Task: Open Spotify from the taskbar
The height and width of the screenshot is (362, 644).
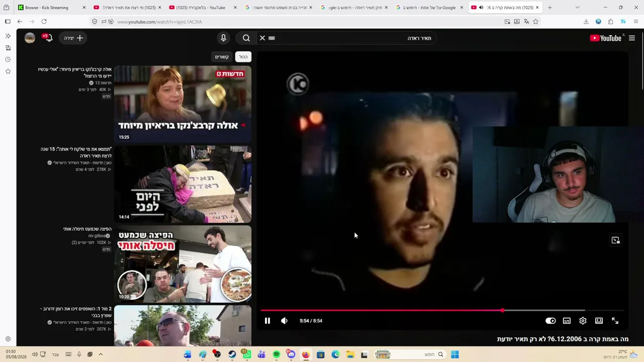Action: pos(276,354)
